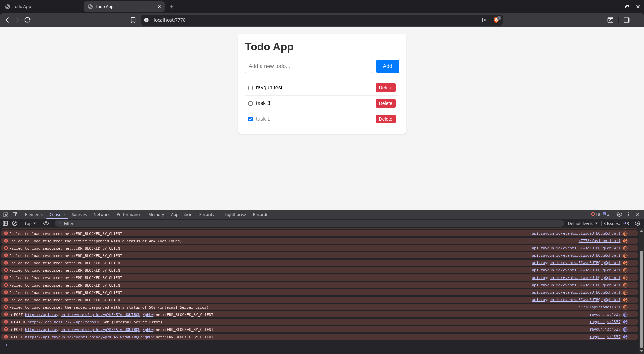Check the 'task 3' todo checkbox
644x354 pixels.
pyautogui.click(x=250, y=103)
